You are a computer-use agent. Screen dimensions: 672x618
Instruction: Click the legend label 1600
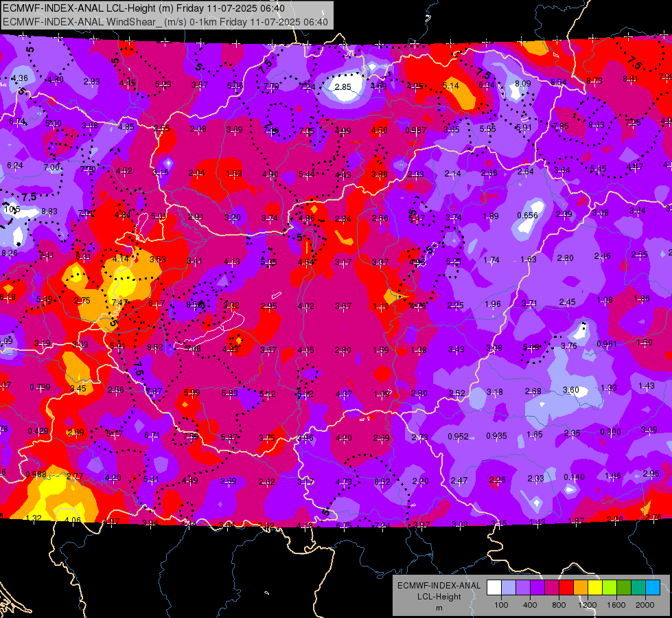tap(616, 605)
